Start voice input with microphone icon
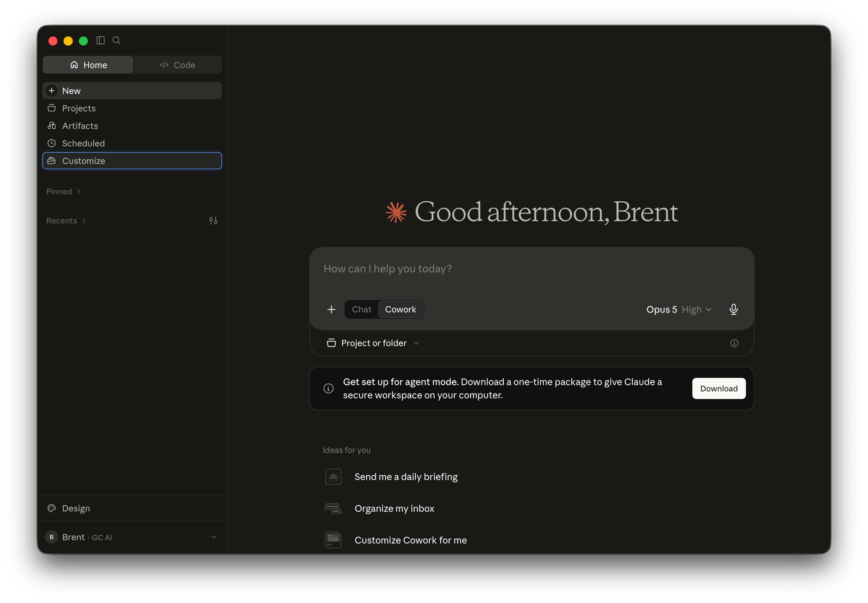Image resolution: width=868 pixels, height=603 pixels. click(x=733, y=309)
